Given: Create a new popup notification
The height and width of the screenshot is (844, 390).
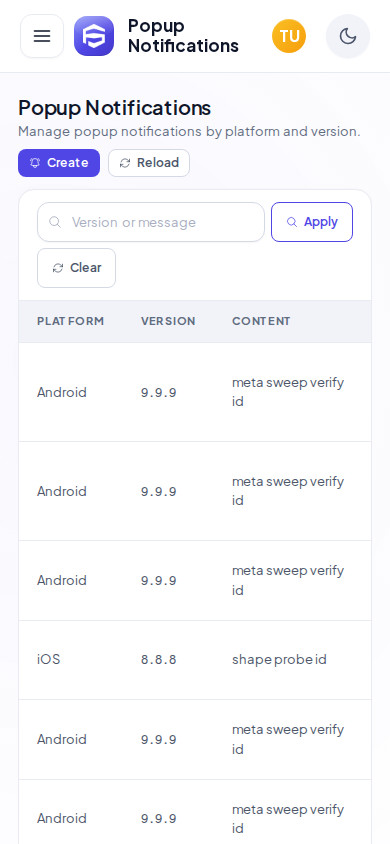Looking at the screenshot, I should pos(59,163).
